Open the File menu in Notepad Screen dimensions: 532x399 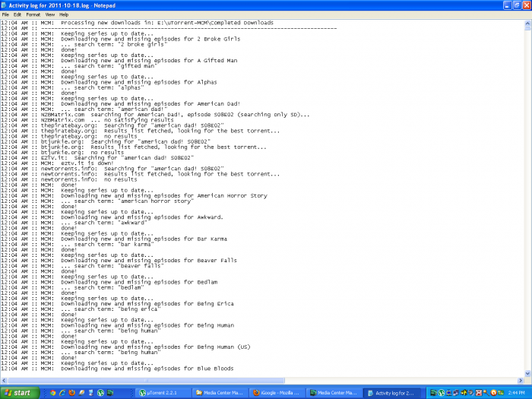pos(5,14)
